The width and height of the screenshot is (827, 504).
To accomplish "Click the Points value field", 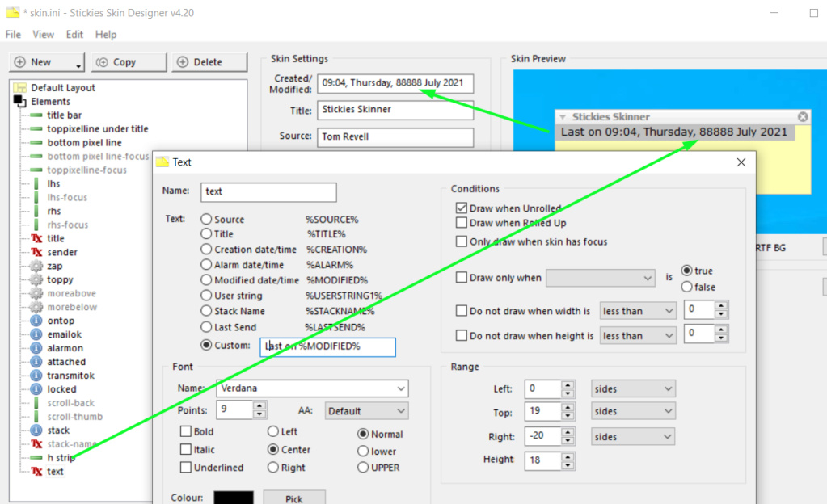I will [235, 409].
